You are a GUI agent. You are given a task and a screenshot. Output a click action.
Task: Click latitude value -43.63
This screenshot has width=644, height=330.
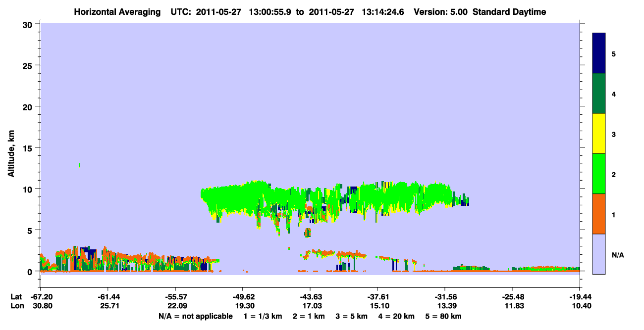310,297
